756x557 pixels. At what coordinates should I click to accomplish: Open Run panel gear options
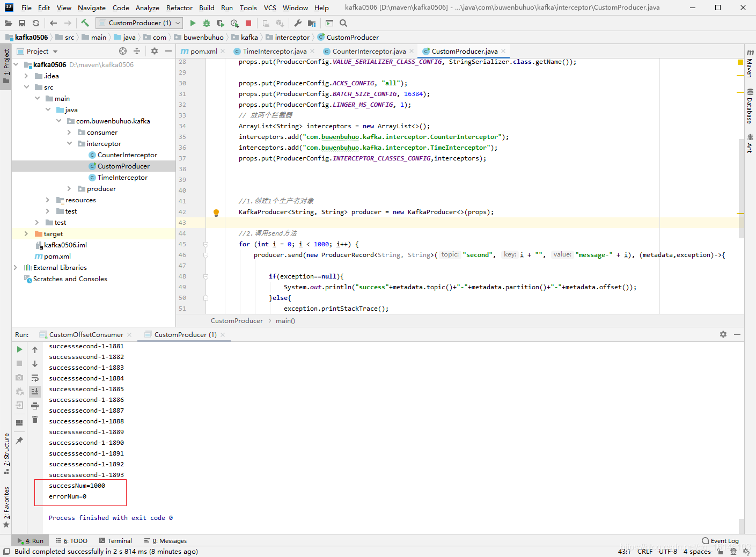click(x=723, y=334)
